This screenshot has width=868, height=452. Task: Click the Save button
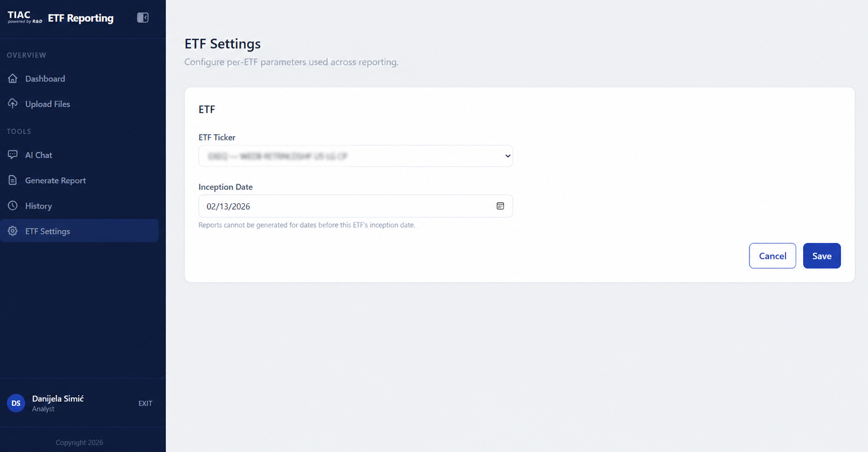tap(822, 256)
